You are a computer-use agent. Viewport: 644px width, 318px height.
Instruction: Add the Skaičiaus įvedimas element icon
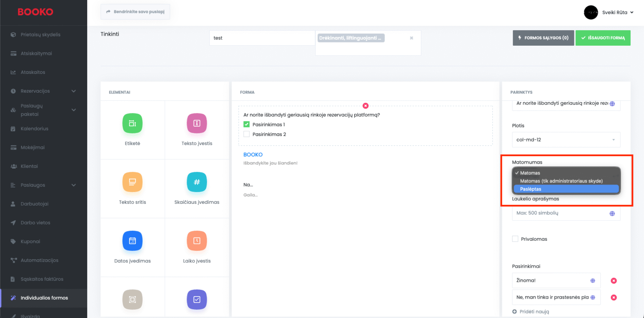197,182
